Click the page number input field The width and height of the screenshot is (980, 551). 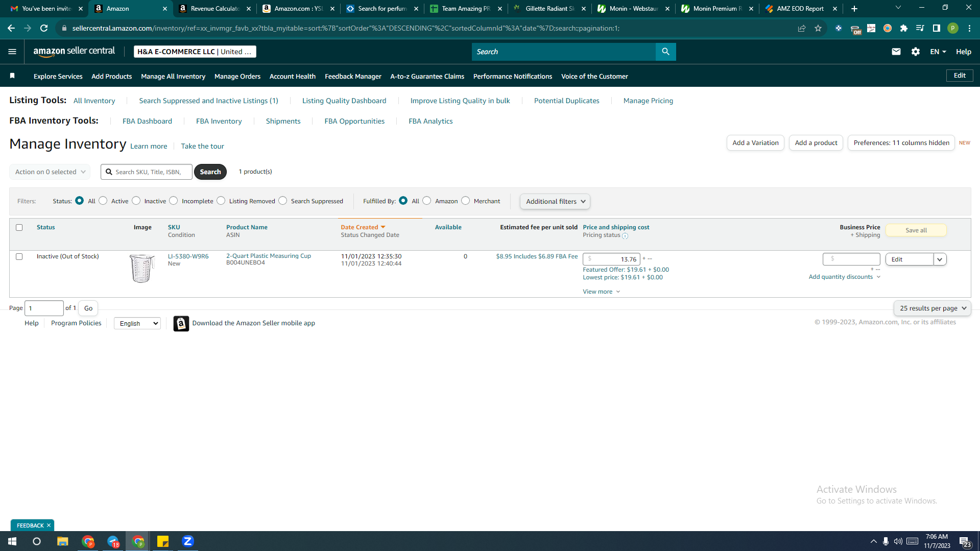(44, 308)
